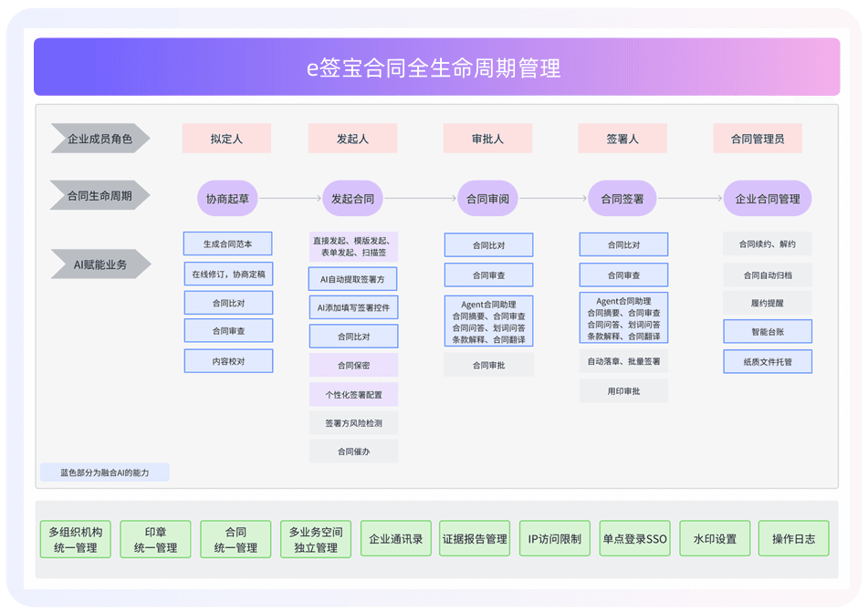This screenshot has height=612, width=868.
Task: Click 合同审查 under the 合同签署 stage
Action: [624, 275]
